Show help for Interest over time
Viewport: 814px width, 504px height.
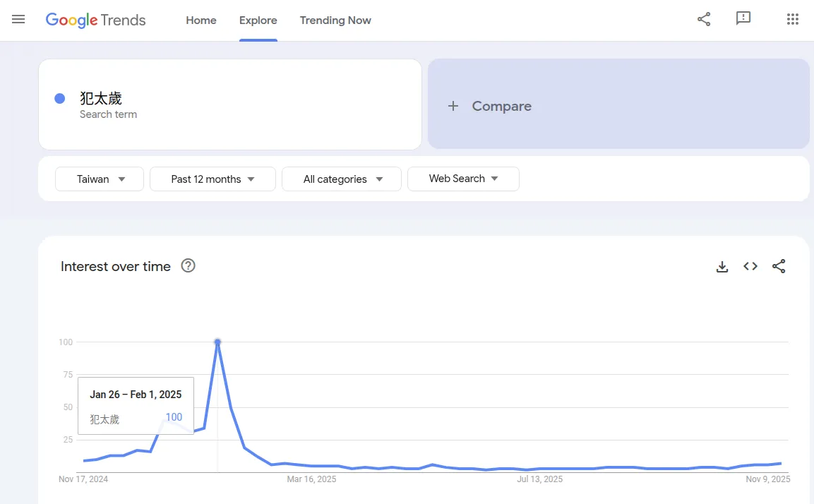coord(188,266)
